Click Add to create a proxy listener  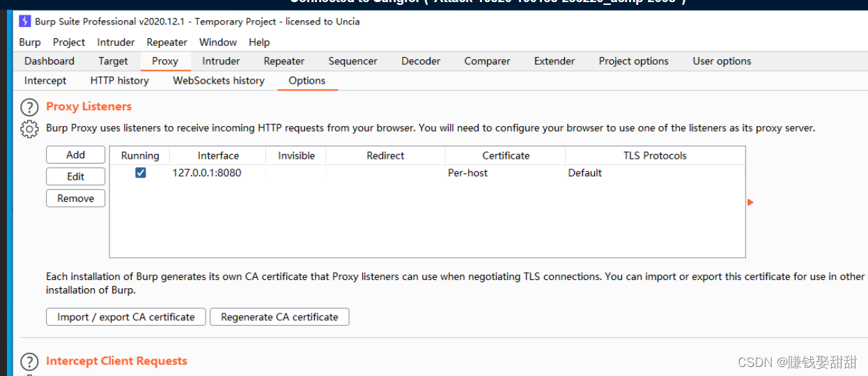click(76, 155)
